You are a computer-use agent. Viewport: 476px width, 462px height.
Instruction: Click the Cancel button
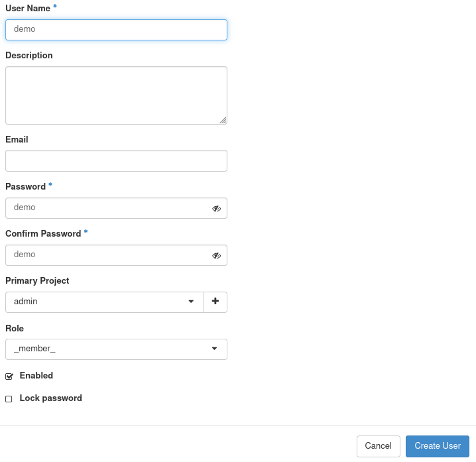(378, 446)
